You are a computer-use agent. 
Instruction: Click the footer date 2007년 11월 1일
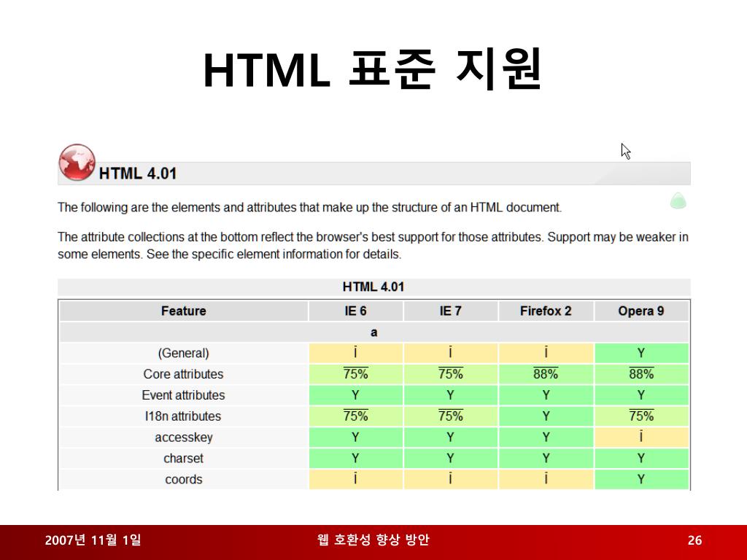[x=93, y=540]
